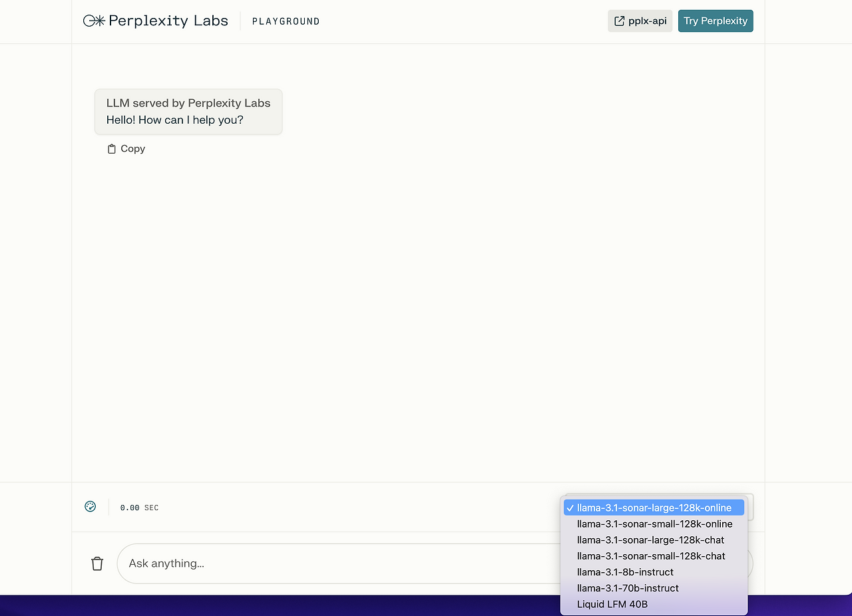Select the llama-3.1-8b-instruct model
852x616 pixels.
coord(654,571)
